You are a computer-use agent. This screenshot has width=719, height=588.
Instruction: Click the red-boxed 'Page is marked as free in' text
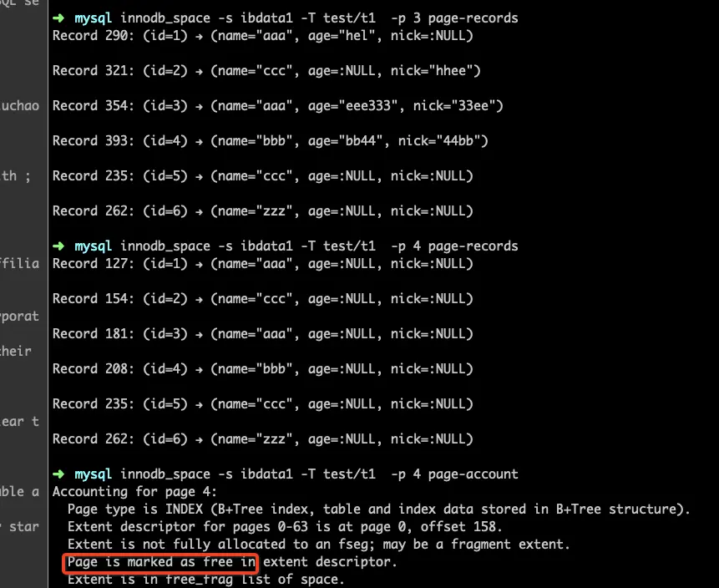click(x=161, y=562)
